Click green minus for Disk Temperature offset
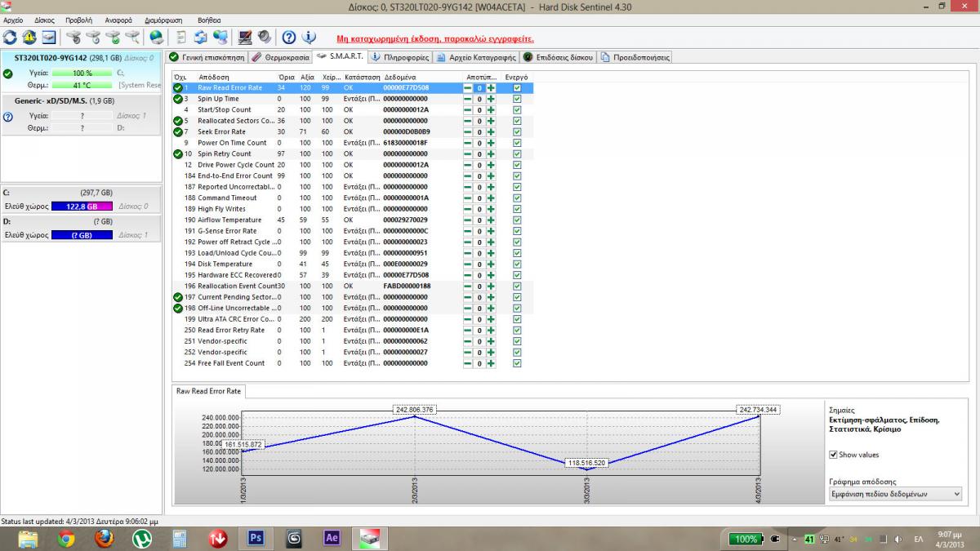980x551 pixels. point(468,264)
